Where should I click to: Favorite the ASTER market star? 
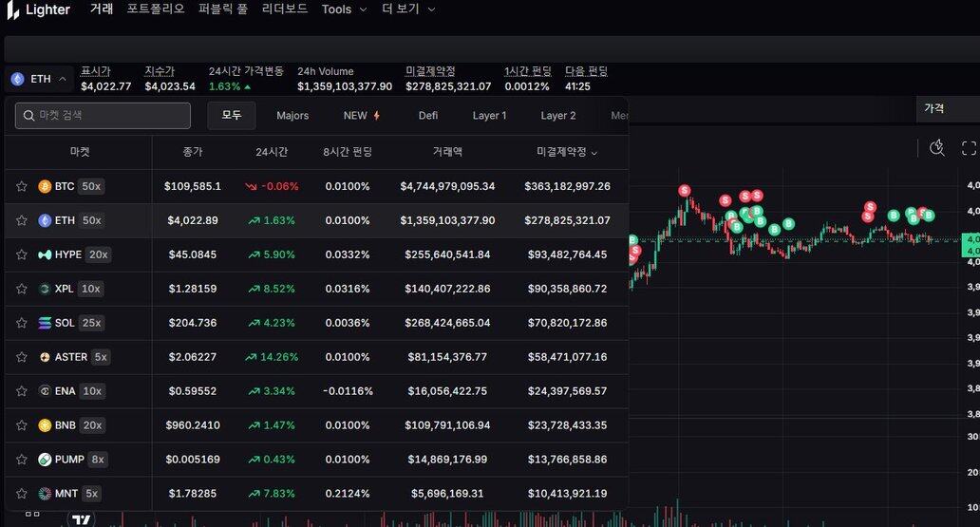21,357
